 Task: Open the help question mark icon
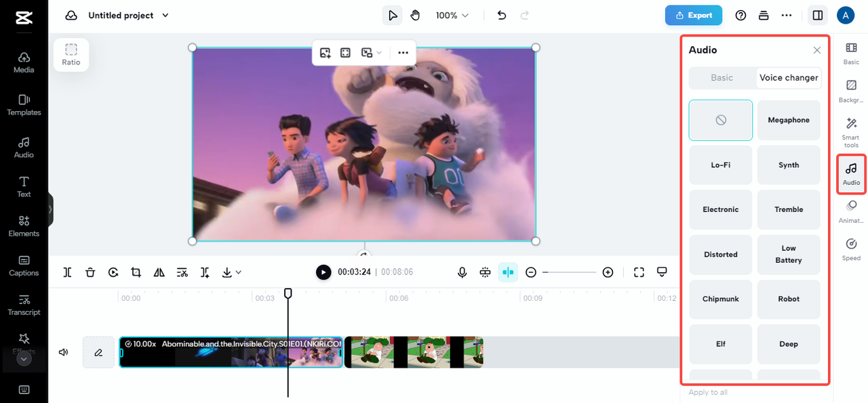(x=741, y=15)
